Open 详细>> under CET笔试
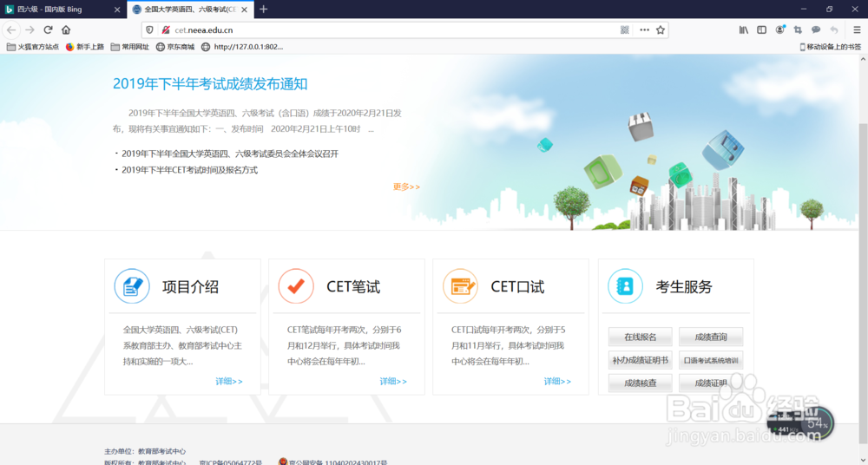Screen dimensions: 868x465 pyautogui.click(x=393, y=382)
